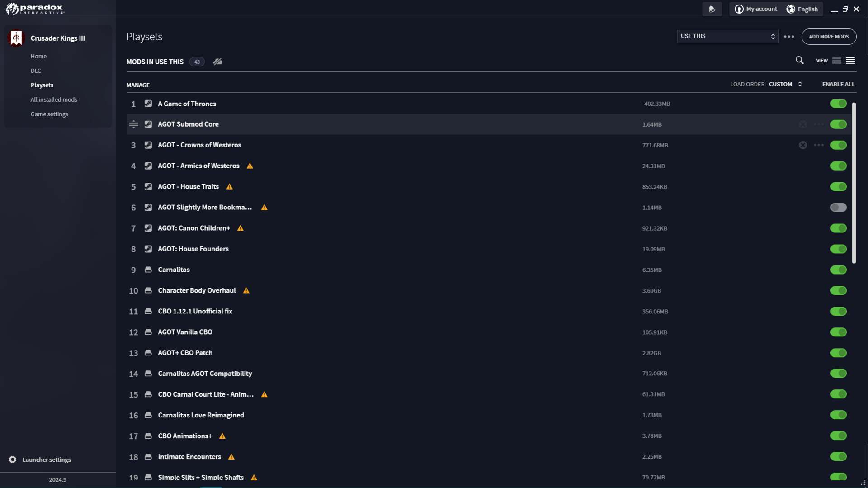Click warning icon on AGOT - House Traits

(230, 187)
